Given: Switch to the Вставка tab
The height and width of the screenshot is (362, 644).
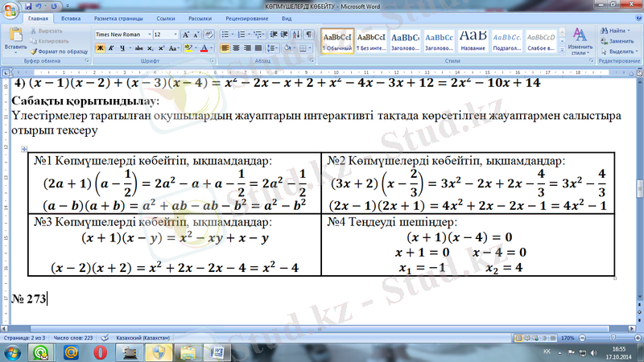Looking at the screenshot, I should 70,18.
